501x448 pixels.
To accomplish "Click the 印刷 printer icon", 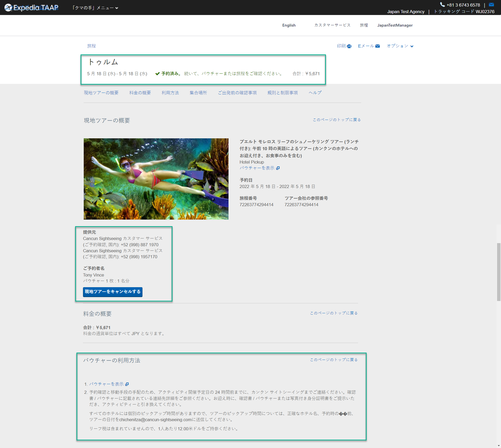I will tap(349, 46).
